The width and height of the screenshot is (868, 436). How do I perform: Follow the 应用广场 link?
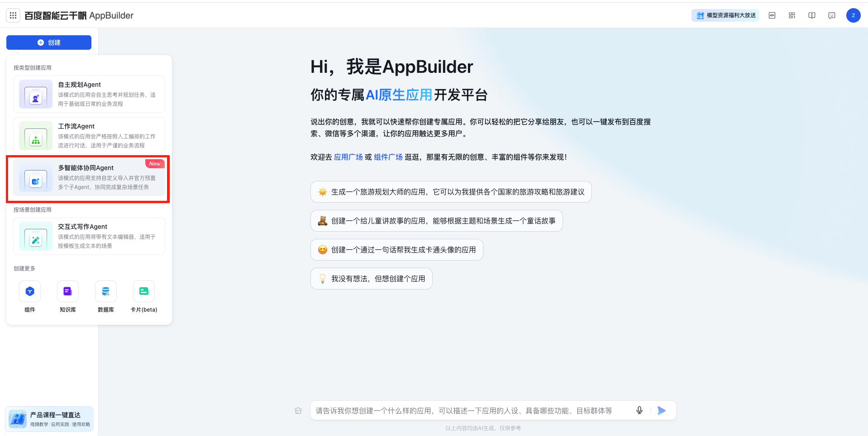coord(348,157)
